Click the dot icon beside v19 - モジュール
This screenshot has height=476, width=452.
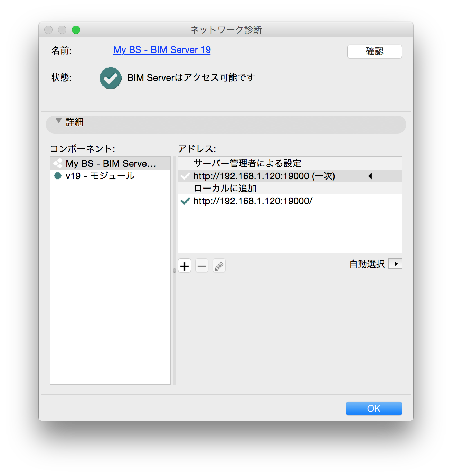(x=57, y=176)
